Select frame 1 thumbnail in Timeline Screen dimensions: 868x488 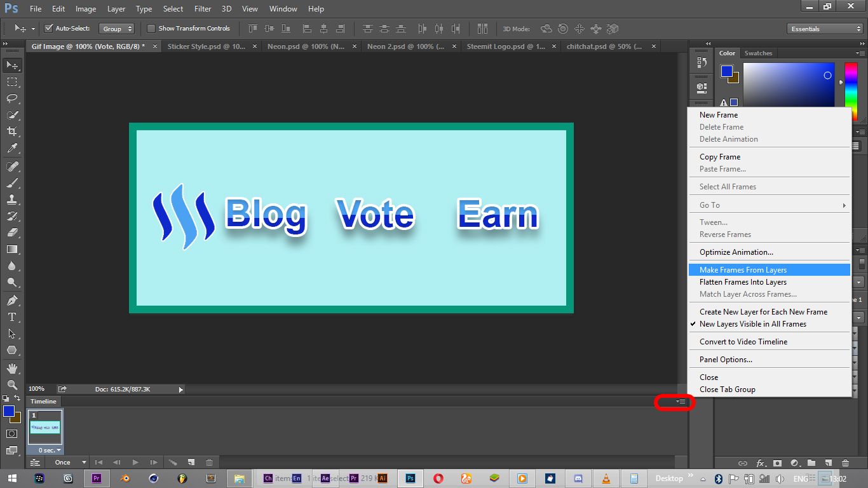pos(45,427)
